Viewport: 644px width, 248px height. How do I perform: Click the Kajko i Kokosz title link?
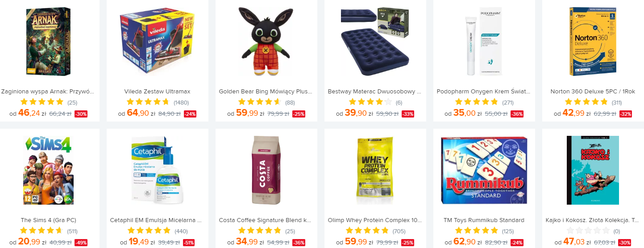pos(593,220)
